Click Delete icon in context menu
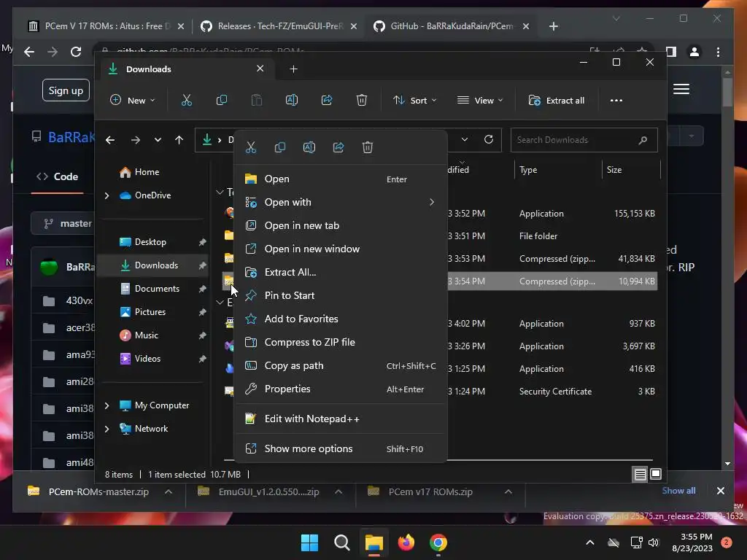747x560 pixels. [x=368, y=147]
